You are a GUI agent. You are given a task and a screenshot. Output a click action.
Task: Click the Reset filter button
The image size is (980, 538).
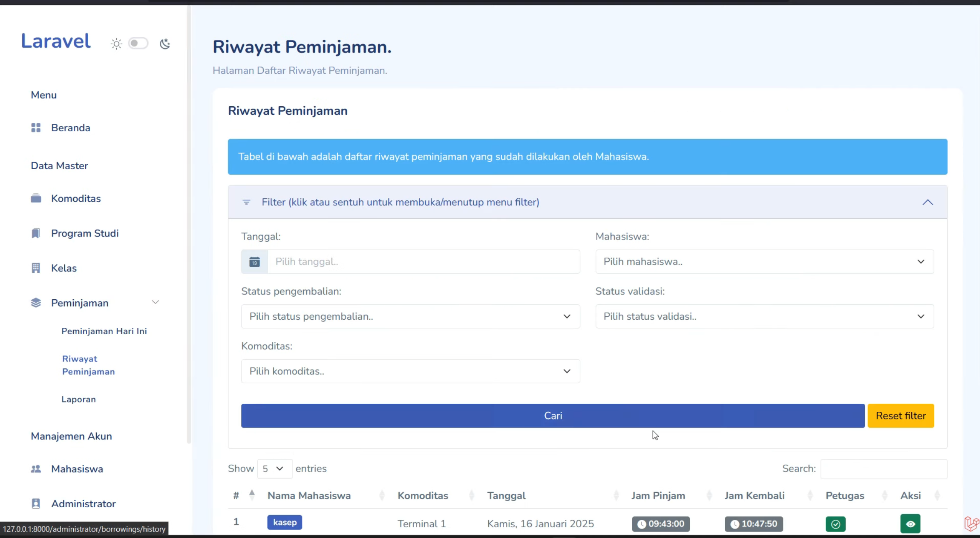[901, 416]
